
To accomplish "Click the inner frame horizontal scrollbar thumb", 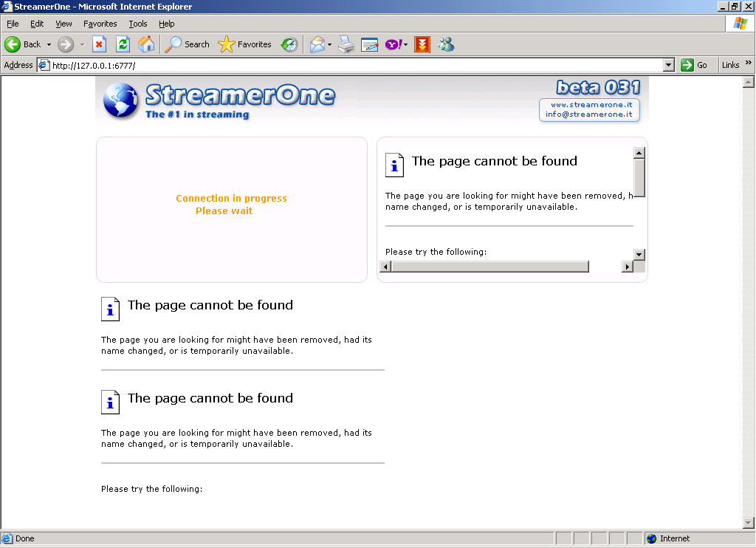I will click(x=490, y=267).
